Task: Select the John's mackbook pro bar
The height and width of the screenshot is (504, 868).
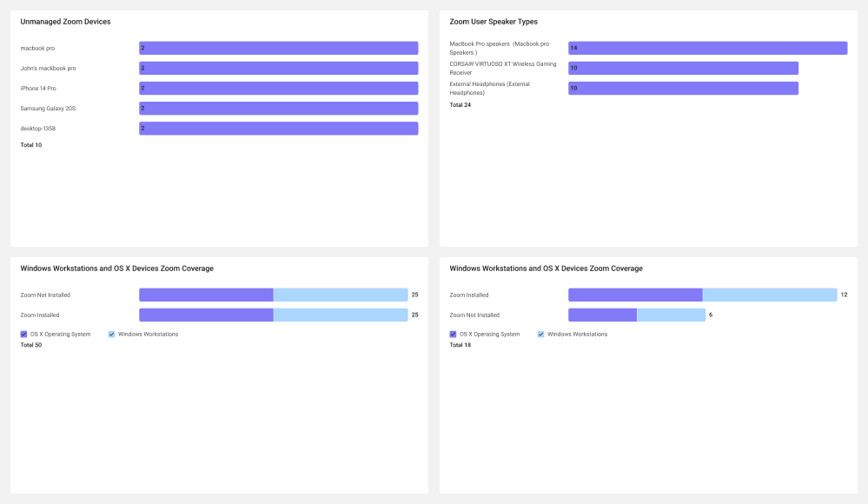Action: click(x=278, y=68)
